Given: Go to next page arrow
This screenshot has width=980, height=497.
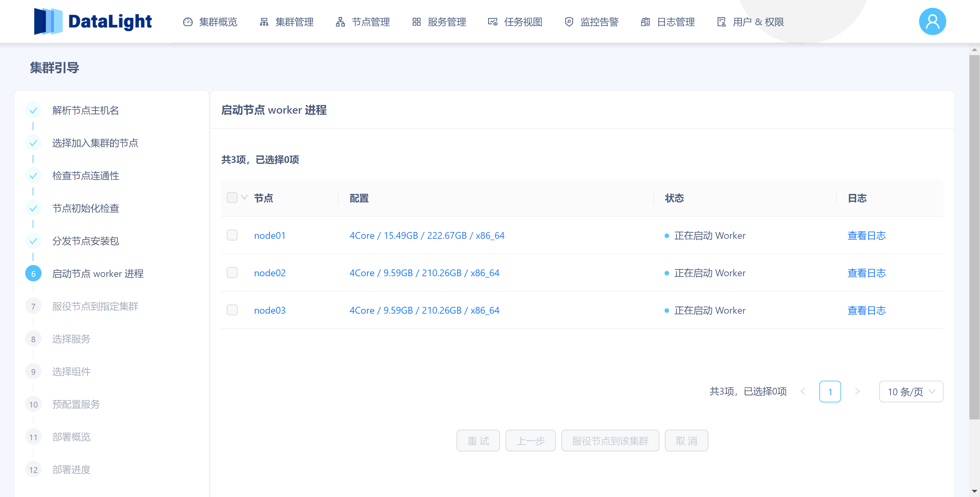Looking at the screenshot, I should [x=857, y=391].
